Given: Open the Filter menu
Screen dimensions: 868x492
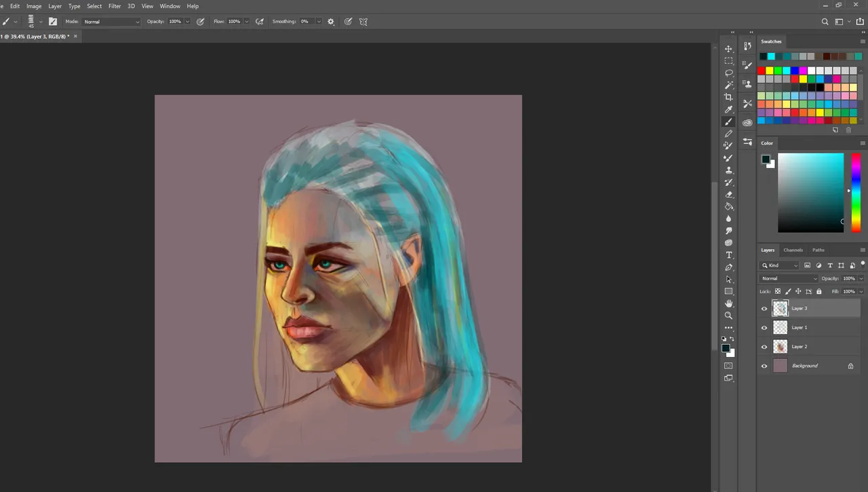Looking at the screenshot, I should (115, 6).
